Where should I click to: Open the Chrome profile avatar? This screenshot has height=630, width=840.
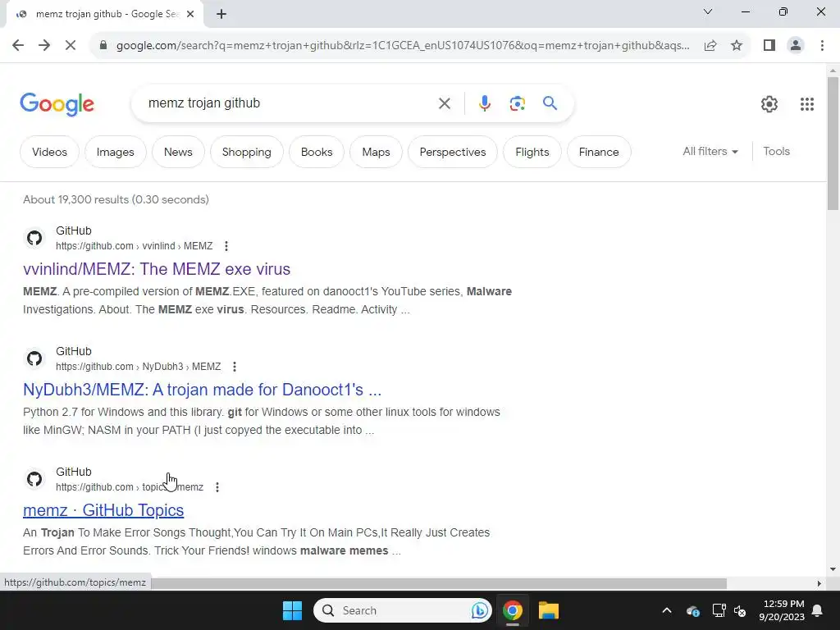pos(796,45)
